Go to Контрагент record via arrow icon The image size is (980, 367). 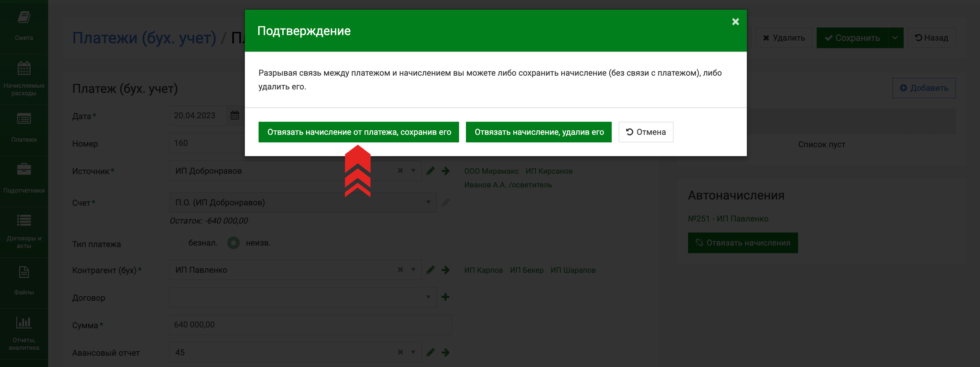(446, 270)
